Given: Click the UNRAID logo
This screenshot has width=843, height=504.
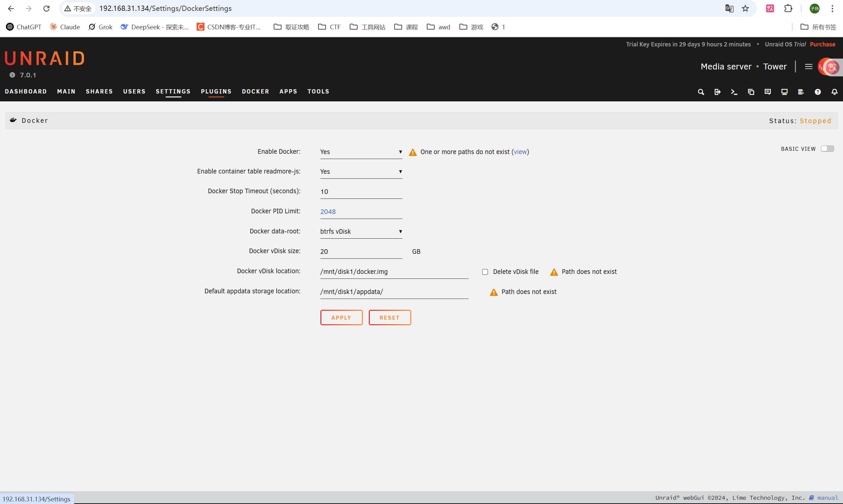Looking at the screenshot, I should [44, 58].
